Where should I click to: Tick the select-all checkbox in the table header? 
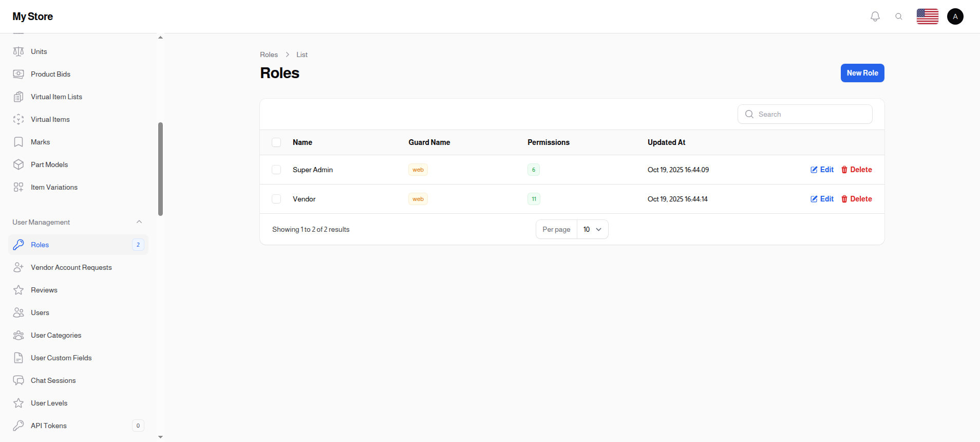276,142
